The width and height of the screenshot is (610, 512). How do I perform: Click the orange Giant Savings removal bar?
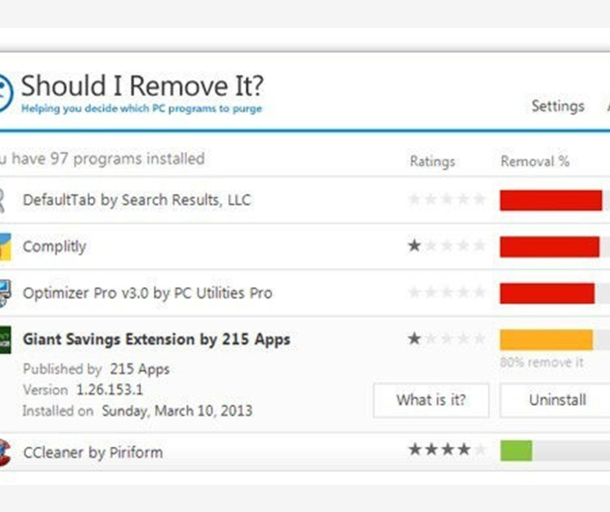pos(546,340)
